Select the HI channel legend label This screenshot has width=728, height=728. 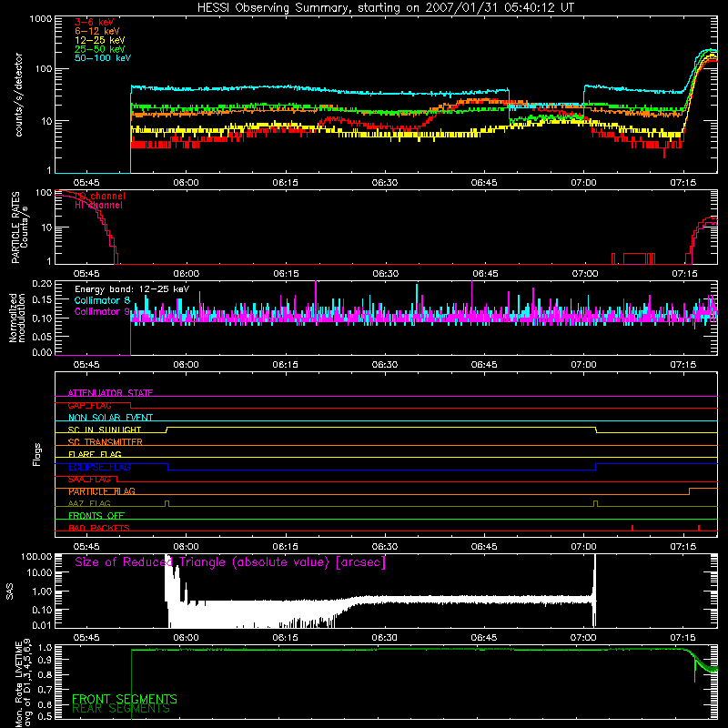tap(99, 205)
